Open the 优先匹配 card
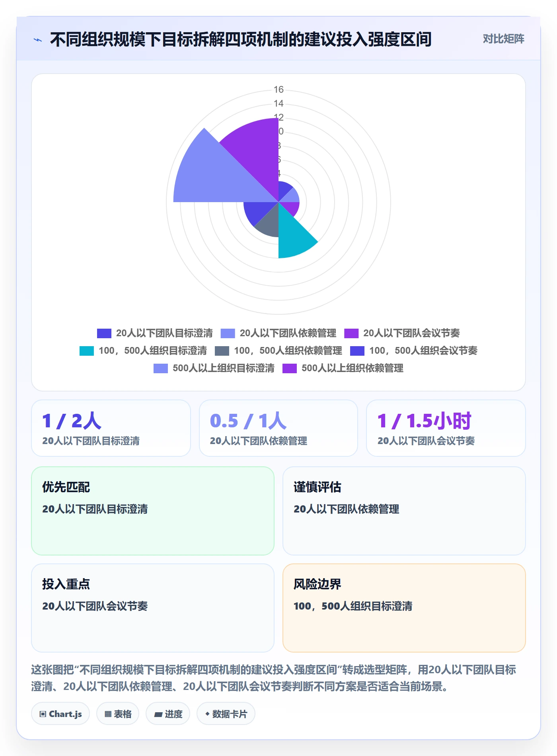The width and height of the screenshot is (557, 756). tap(153, 511)
